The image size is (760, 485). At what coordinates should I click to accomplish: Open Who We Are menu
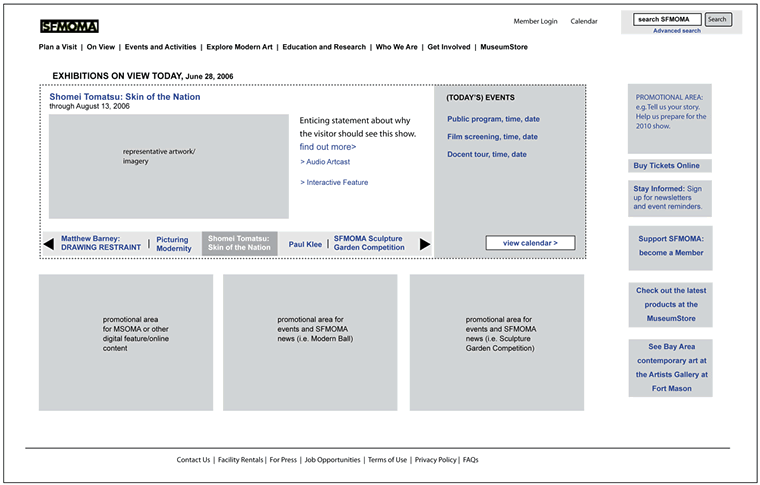(396, 47)
